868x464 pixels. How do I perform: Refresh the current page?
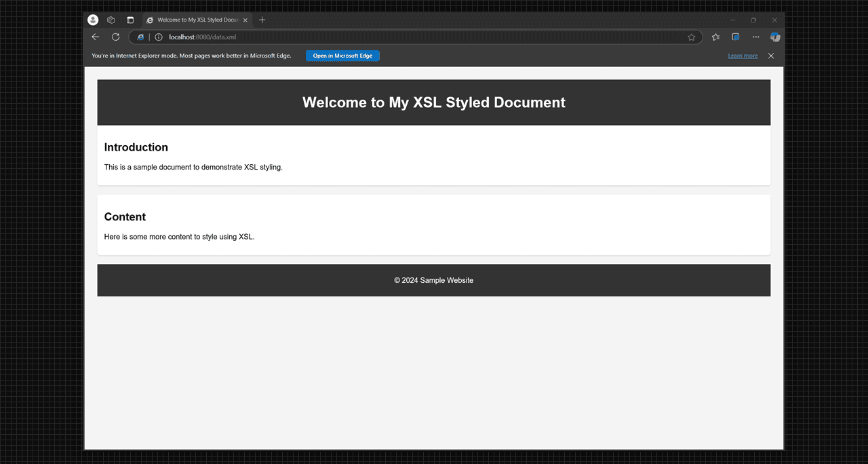coord(115,37)
